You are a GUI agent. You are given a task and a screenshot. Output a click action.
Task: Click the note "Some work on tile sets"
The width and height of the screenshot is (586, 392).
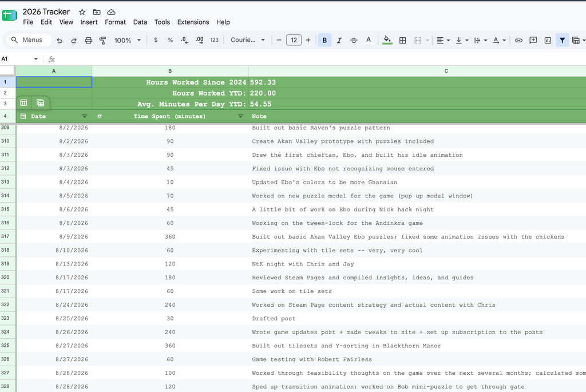pos(292,291)
